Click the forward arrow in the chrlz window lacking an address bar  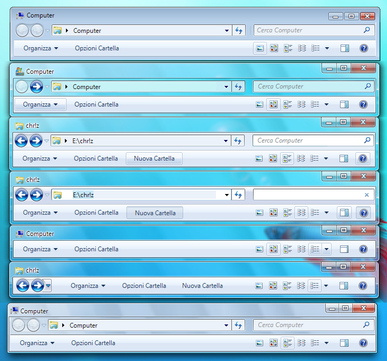click(x=37, y=286)
